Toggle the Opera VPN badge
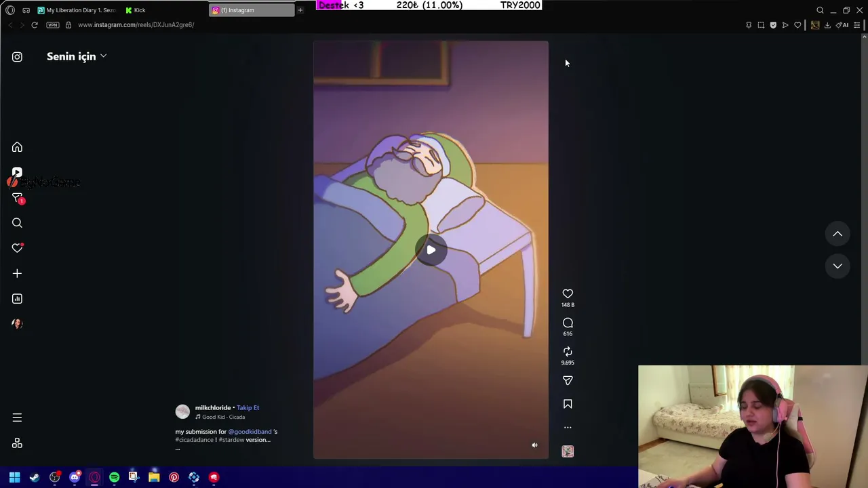Viewport: 868px width, 488px height. pyautogui.click(x=53, y=25)
